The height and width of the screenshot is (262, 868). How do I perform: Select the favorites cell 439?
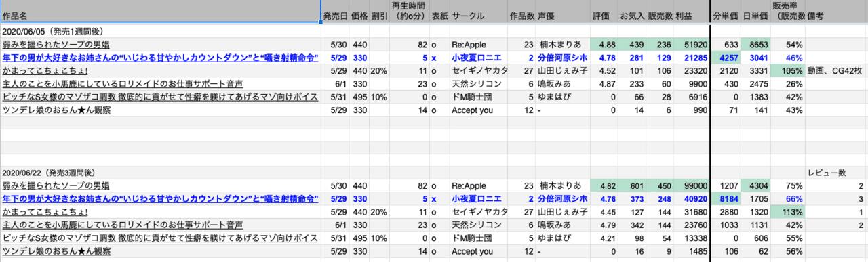click(631, 44)
